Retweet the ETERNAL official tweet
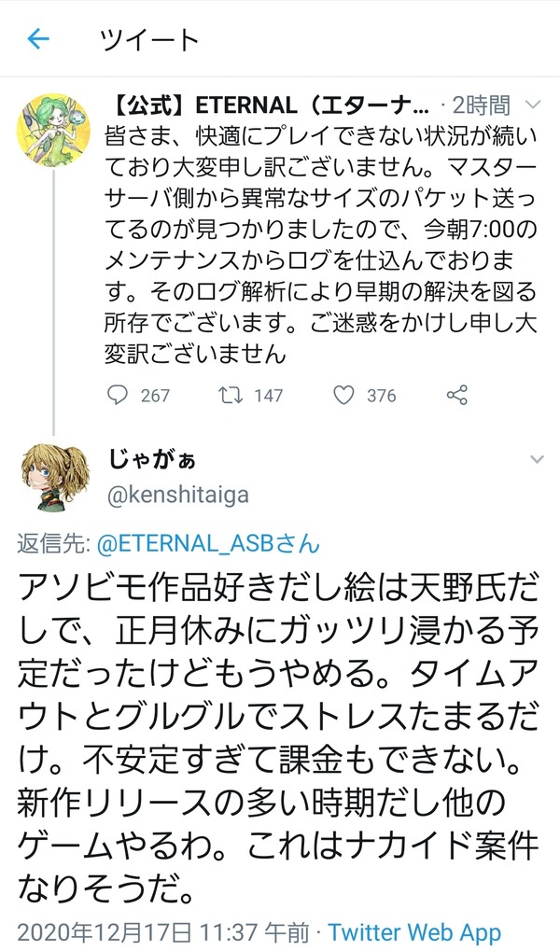The width and height of the screenshot is (560, 951). pyautogui.click(x=231, y=396)
